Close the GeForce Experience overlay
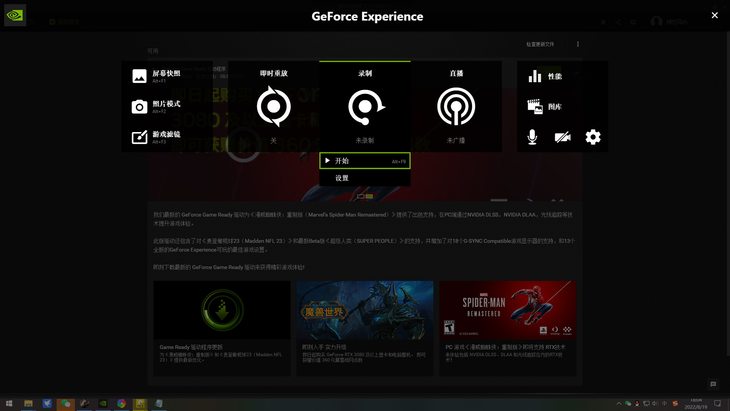 (715, 15)
